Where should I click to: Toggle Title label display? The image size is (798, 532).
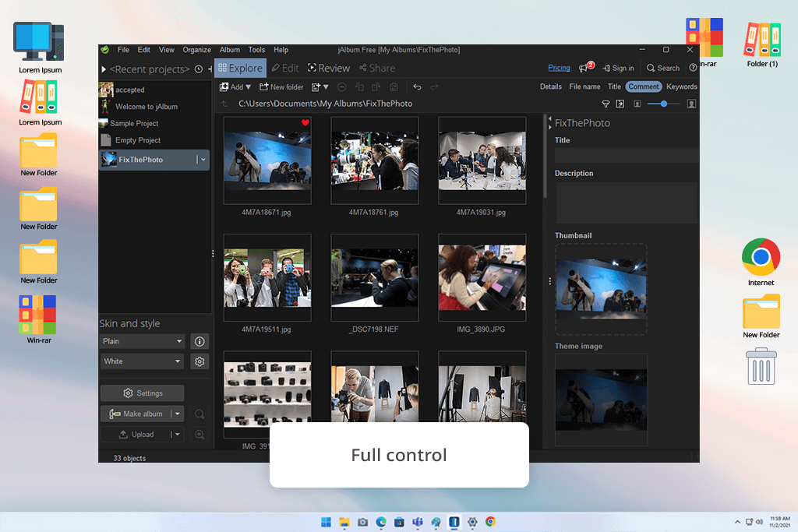click(x=614, y=86)
